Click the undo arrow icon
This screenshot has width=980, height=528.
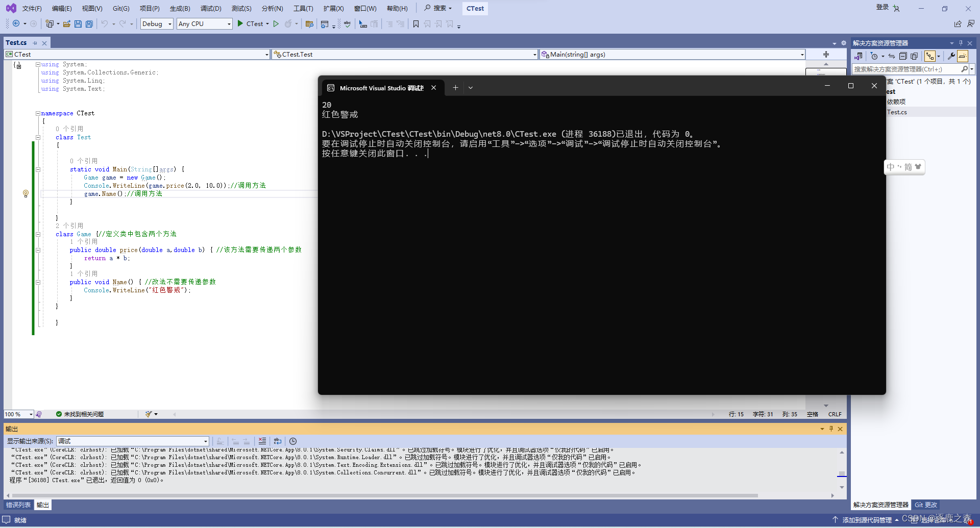point(105,23)
